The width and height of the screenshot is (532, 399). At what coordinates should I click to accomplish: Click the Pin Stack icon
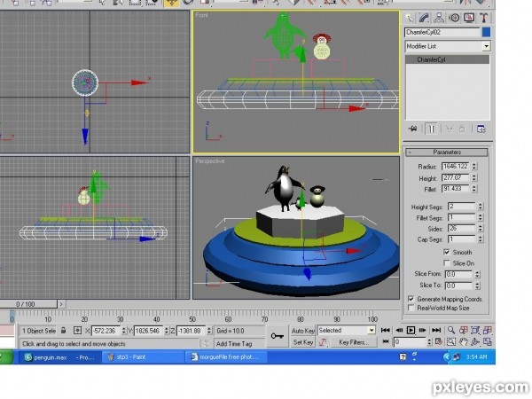413,129
